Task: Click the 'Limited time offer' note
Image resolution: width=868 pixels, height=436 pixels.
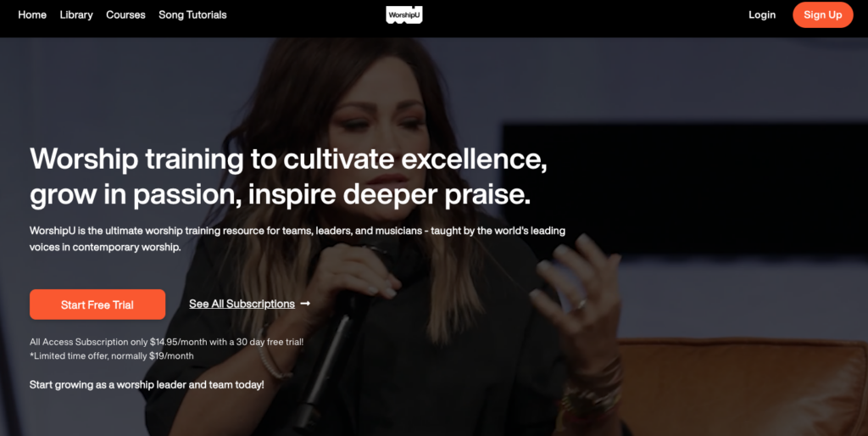Action: tap(112, 355)
